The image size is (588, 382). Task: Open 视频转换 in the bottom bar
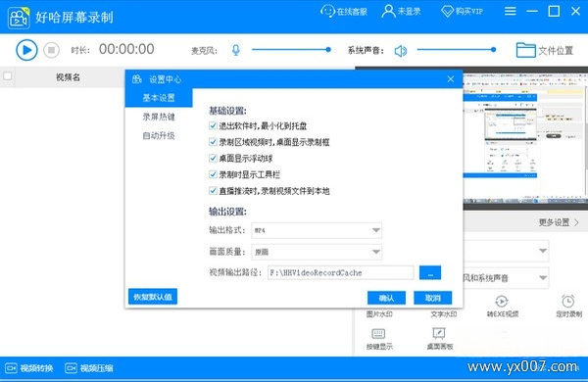point(29,368)
